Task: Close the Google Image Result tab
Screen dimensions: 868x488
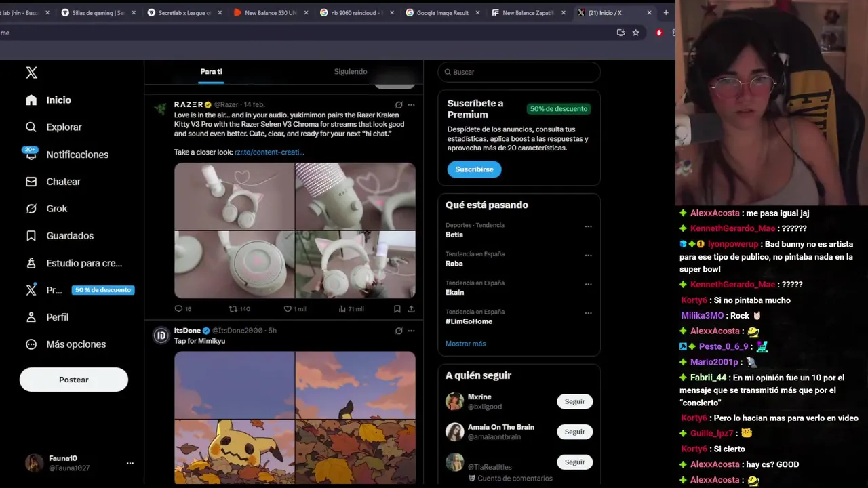Action: tap(478, 12)
